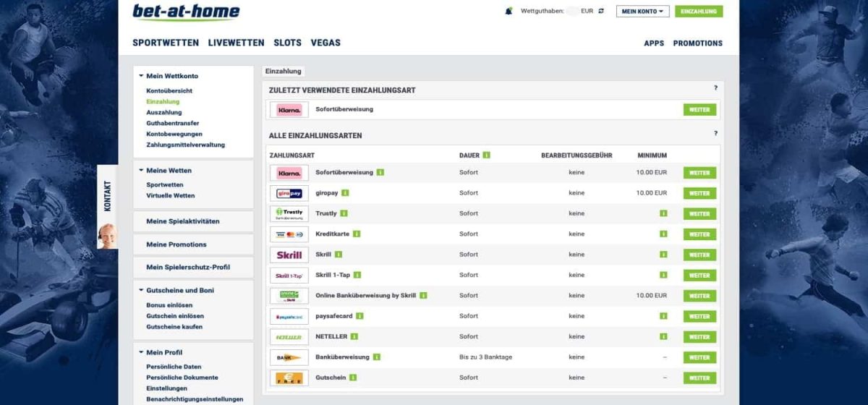Click the bet-at-home logo
Screen dimensions: 868x405
click(x=186, y=12)
